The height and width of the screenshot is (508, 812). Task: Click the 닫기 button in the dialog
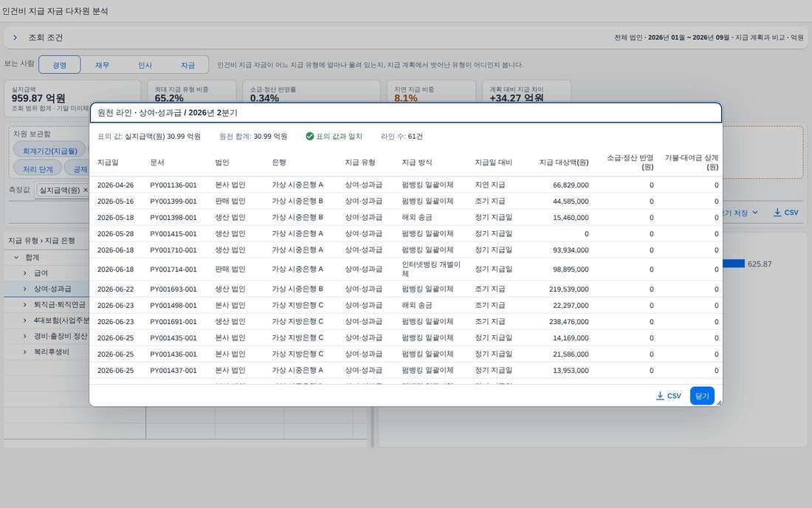(x=702, y=397)
